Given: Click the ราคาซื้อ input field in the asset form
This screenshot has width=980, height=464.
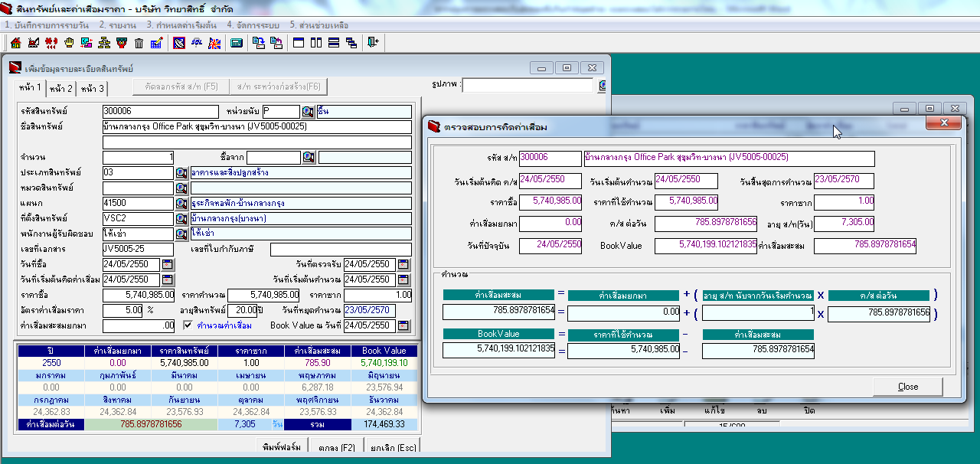Looking at the screenshot, I should 138,295.
